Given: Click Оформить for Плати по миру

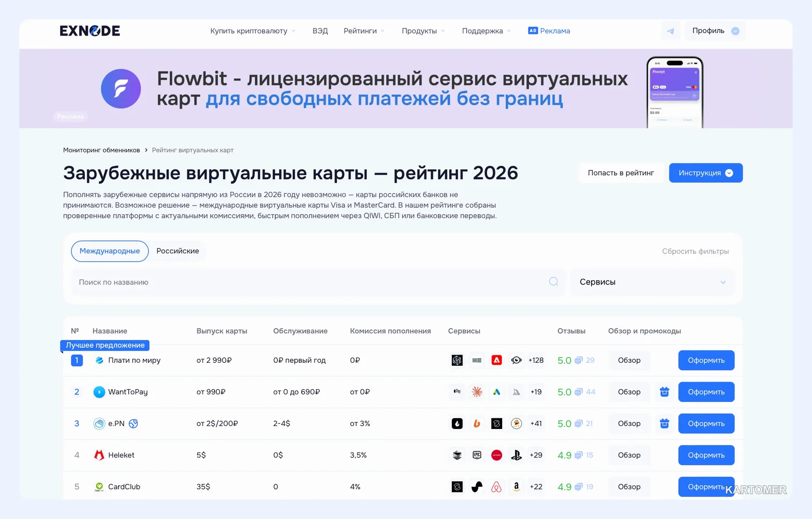Looking at the screenshot, I should pos(706,360).
